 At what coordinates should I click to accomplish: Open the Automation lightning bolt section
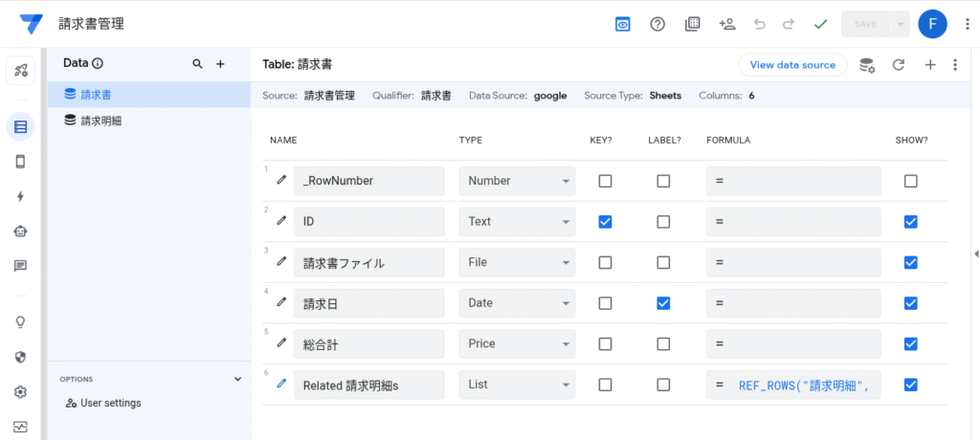click(20, 196)
